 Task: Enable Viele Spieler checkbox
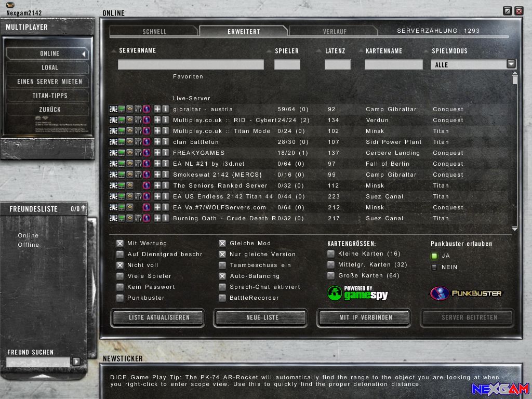(x=120, y=276)
